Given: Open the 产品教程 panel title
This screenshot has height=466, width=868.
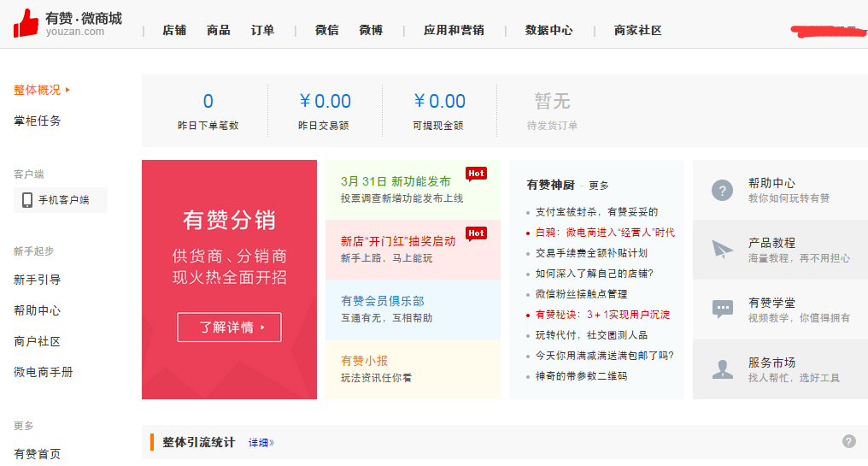Looking at the screenshot, I should pyautogui.click(x=771, y=243).
